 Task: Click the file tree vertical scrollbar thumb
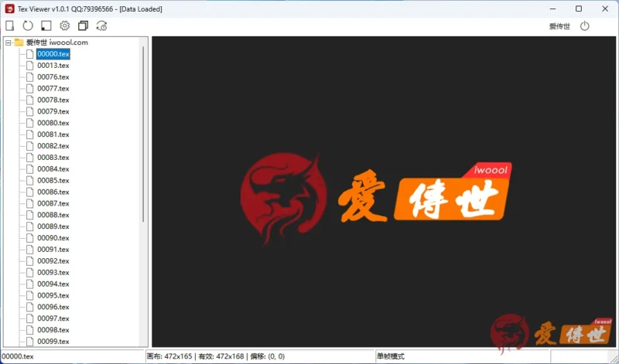click(143, 134)
